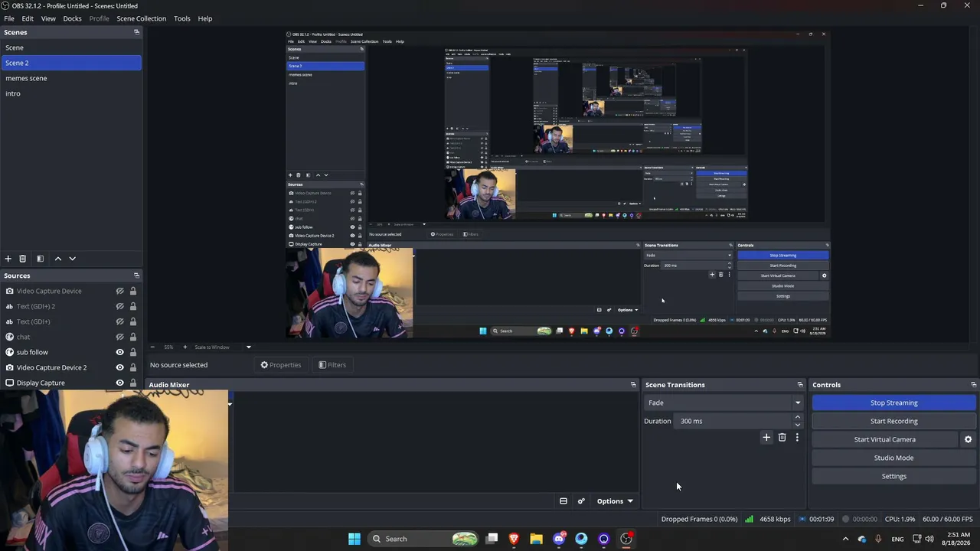Select the intro scene
Image resolution: width=980 pixels, height=551 pixels.
click(70, 93)
